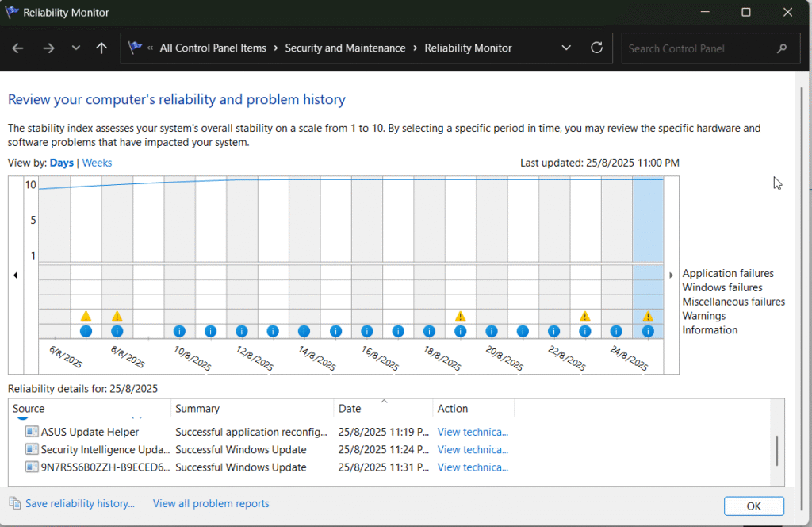Image resolution: width=812 pixels, height=527 pixels.
Task: Click the warning icon for 19/8/2025
Action: pyautogui.click(x=460, y=317)
